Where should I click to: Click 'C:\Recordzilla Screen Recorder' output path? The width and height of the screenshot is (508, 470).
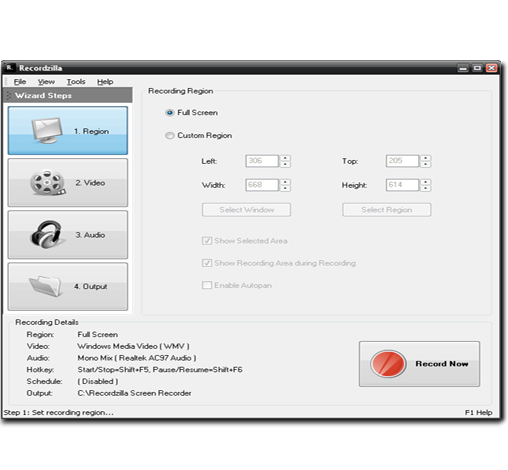tap(134, 393)
